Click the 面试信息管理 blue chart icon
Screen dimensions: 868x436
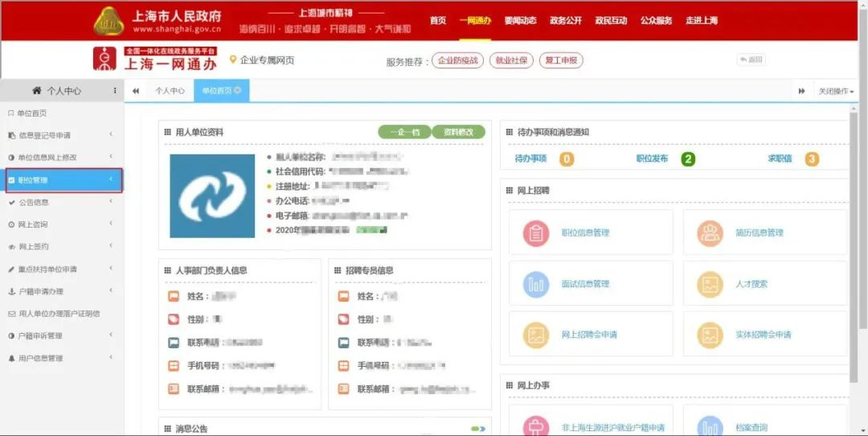[x=536, y=284]
